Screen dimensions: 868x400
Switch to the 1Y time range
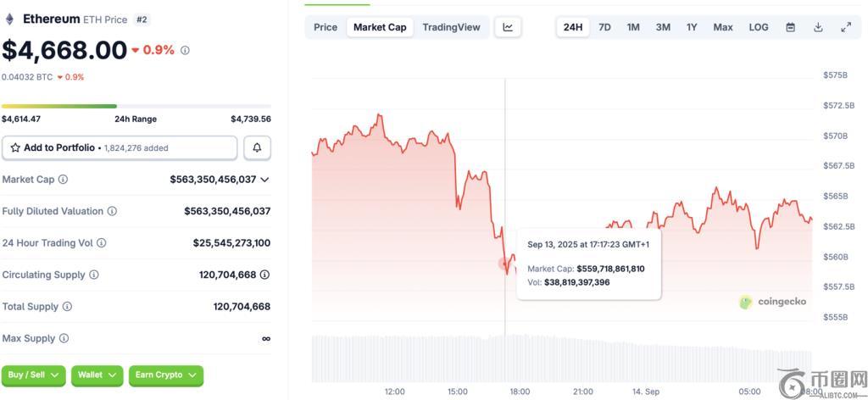pos(692,27)
